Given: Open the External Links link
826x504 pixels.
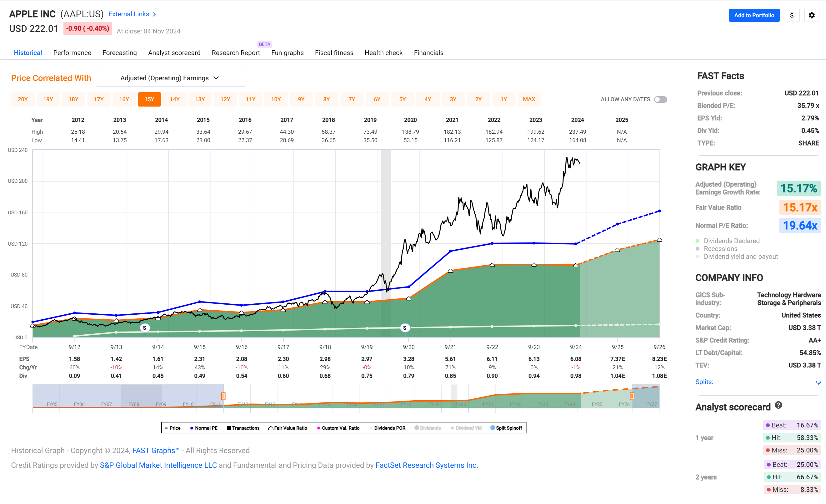Looking at the screenshot, I should click(x=129, y=14).
